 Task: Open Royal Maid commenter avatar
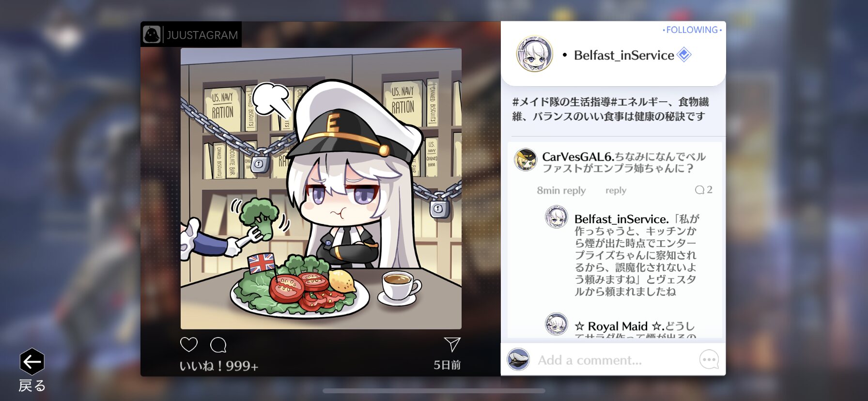tap(556, 324)
